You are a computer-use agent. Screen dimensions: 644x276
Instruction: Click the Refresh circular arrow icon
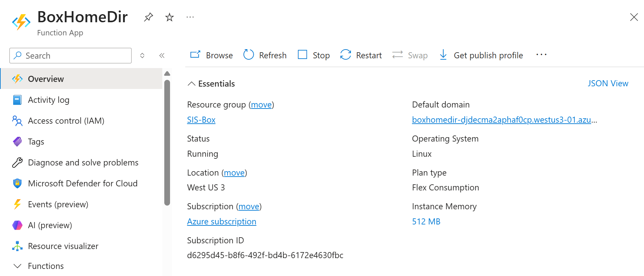(x=249, y=55)
